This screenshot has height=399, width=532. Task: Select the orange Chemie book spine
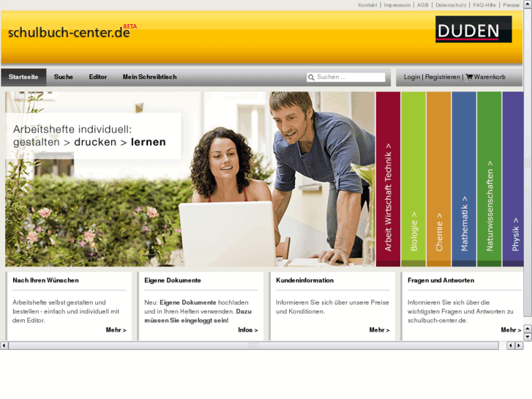[x=438, y=179]
